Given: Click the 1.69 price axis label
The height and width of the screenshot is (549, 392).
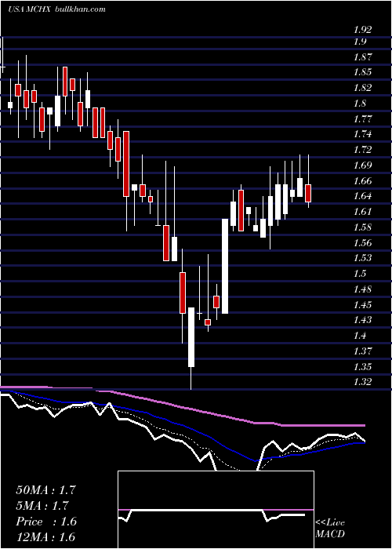Looking at the screenshot, I should click(362, 165).
